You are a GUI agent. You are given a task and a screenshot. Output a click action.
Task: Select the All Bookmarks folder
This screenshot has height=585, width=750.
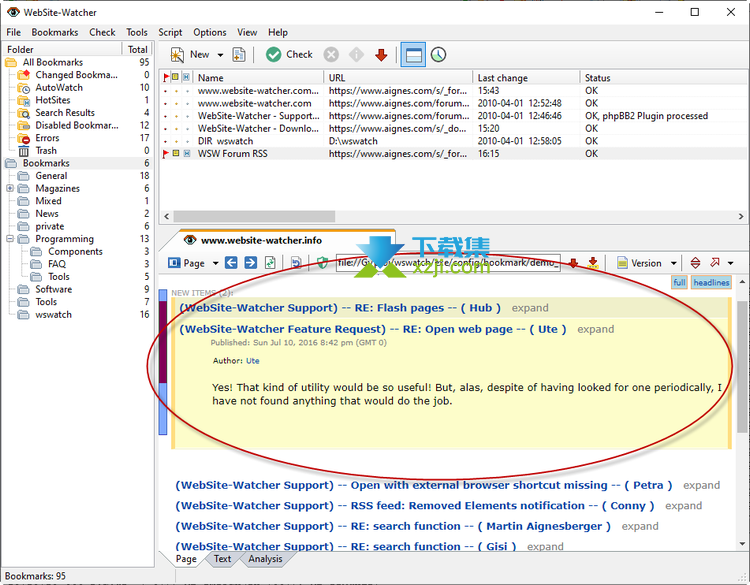coord(53,62)
